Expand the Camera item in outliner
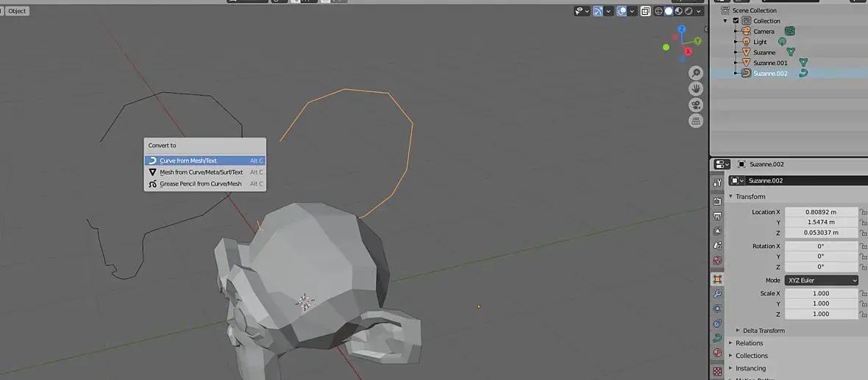This screenshot has width=868, height=380. click(x=736, y=32)
